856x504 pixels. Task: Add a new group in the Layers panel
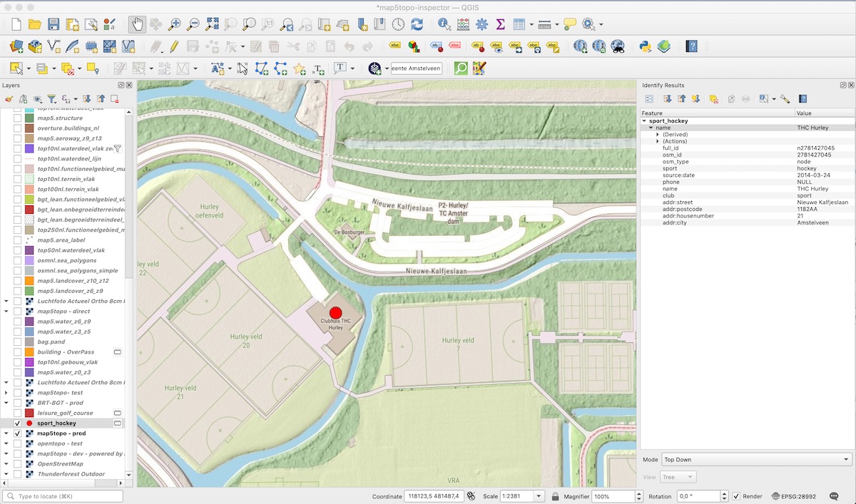(22, 98)
